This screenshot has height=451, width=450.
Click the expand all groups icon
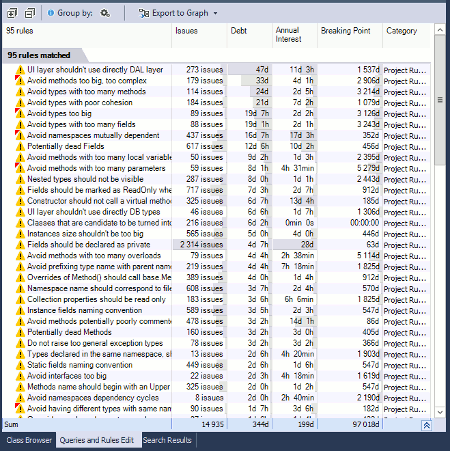12,13
